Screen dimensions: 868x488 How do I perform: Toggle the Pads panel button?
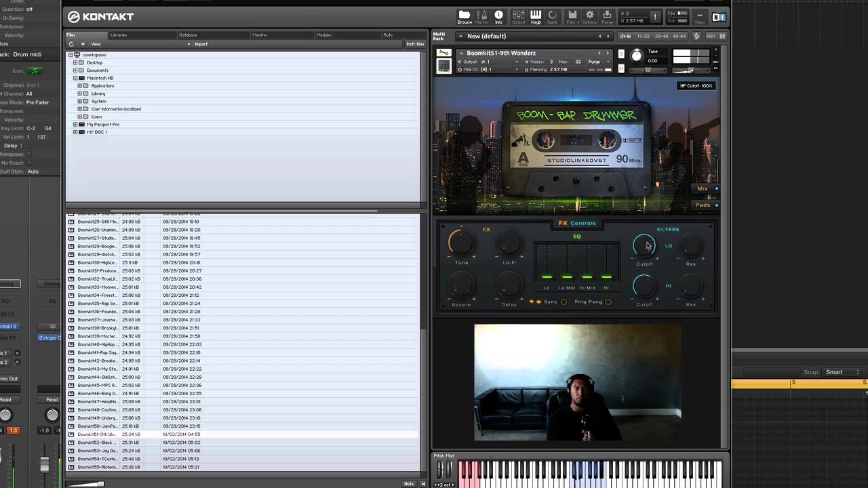(x=707, y=205)
